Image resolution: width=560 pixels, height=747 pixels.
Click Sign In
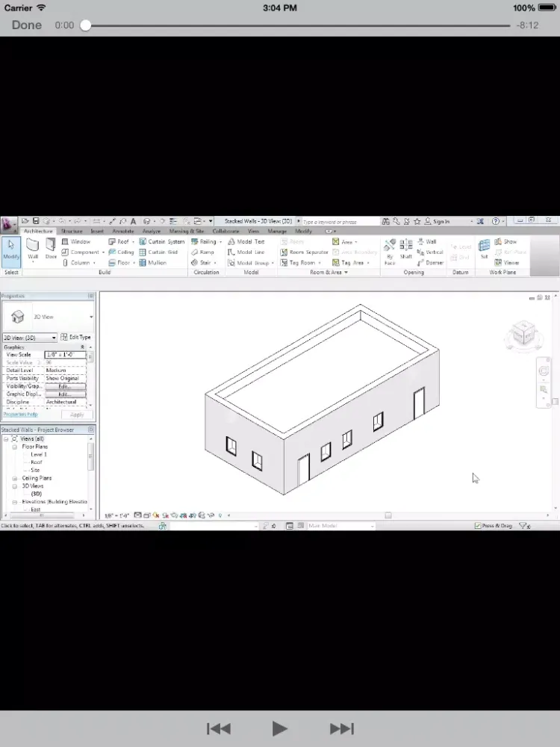click(x=437, y=221)
